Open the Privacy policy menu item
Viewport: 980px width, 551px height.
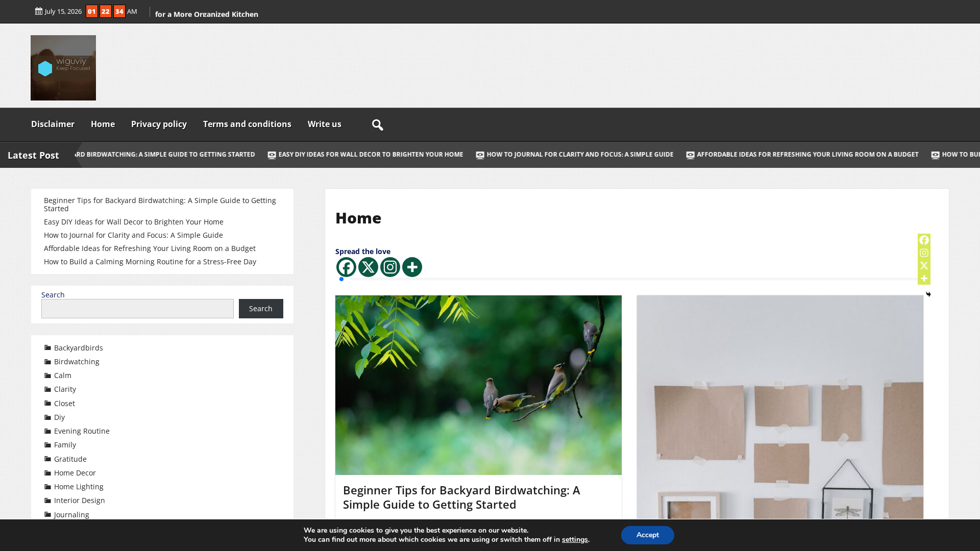coord(159,124)
